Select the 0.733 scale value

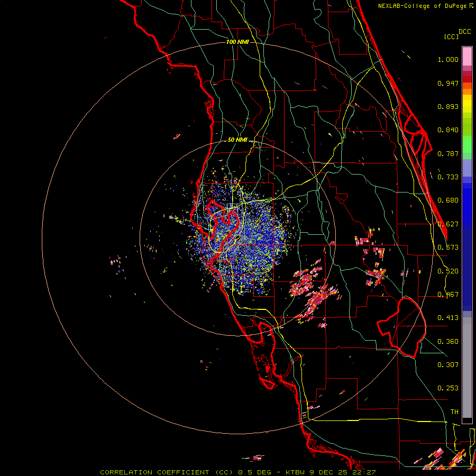tap(448, 177)
